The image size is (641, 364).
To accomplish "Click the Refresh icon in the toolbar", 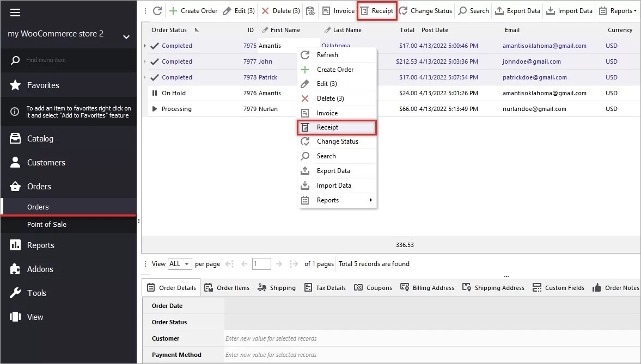I will click(x=157, y=11).
